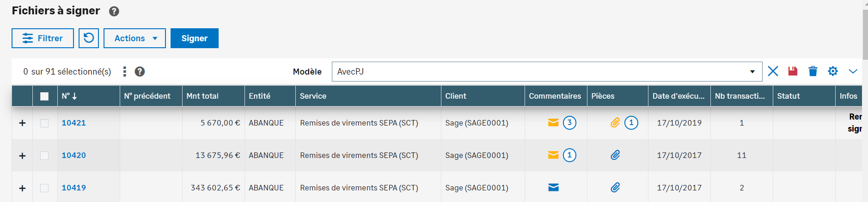The image size is (868, 202).
Task: Open the help icon beside Fichiers à signer
Action: (114, 11)
